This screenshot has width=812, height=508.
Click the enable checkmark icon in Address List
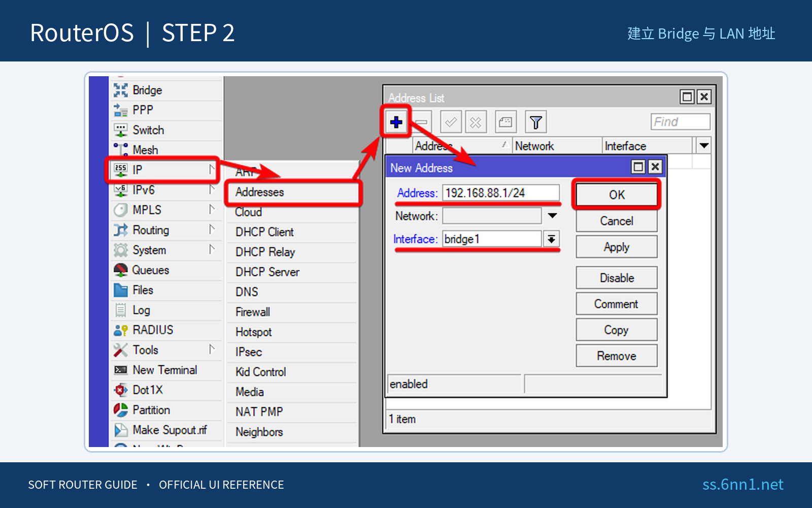point(451,122)
